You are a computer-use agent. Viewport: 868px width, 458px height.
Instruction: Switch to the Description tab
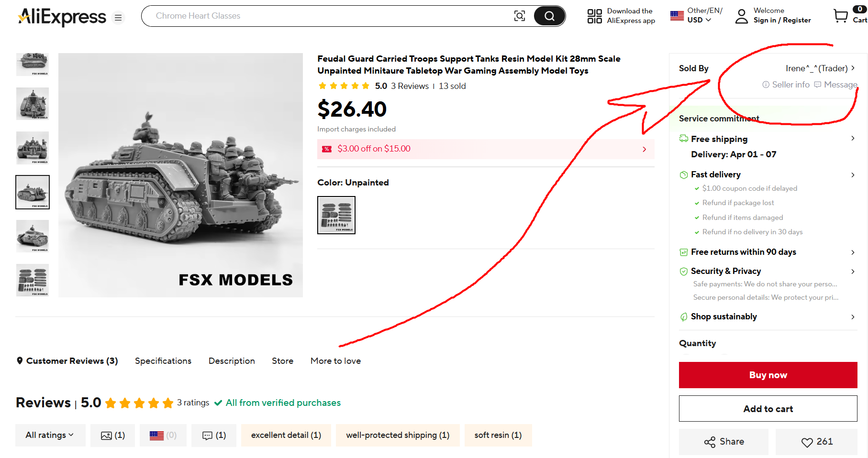coord(232,361)
